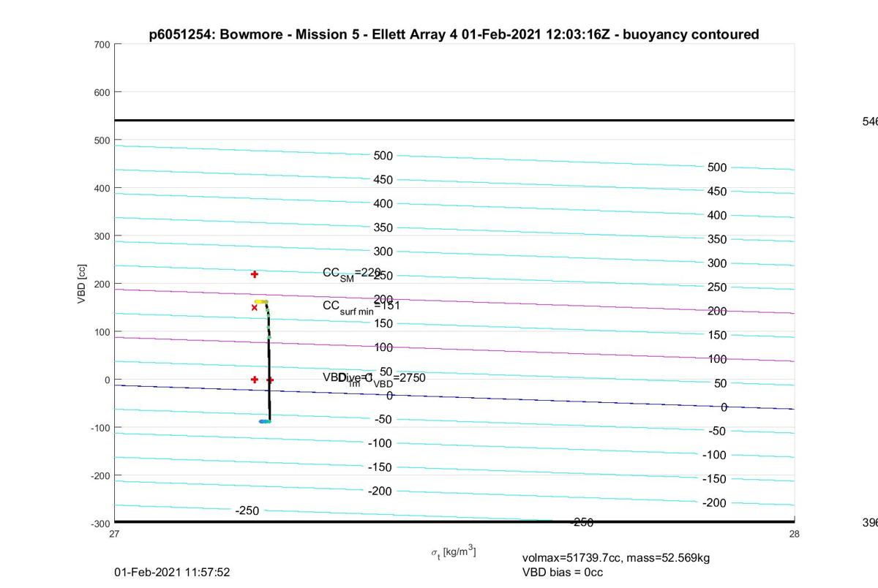Click the timestamp '01-Feb-2021 11:57:52'
Image resolution: width=878 pixels, height=588 pixels.
coord(172,572)
